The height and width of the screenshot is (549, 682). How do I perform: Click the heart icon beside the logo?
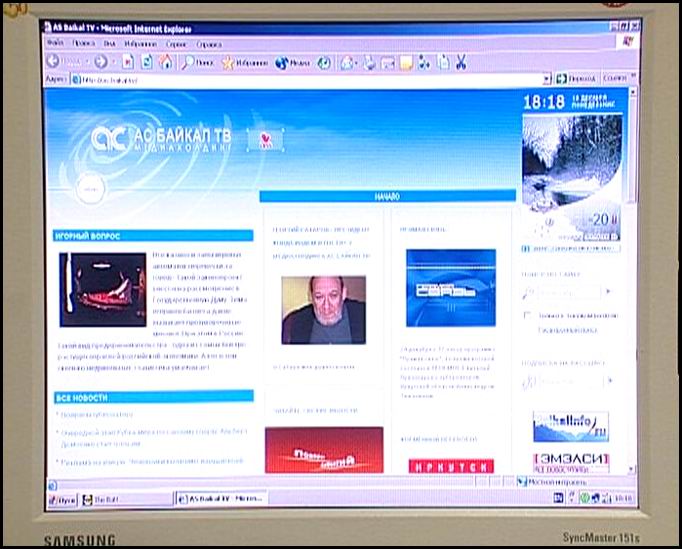pos(265,140)
